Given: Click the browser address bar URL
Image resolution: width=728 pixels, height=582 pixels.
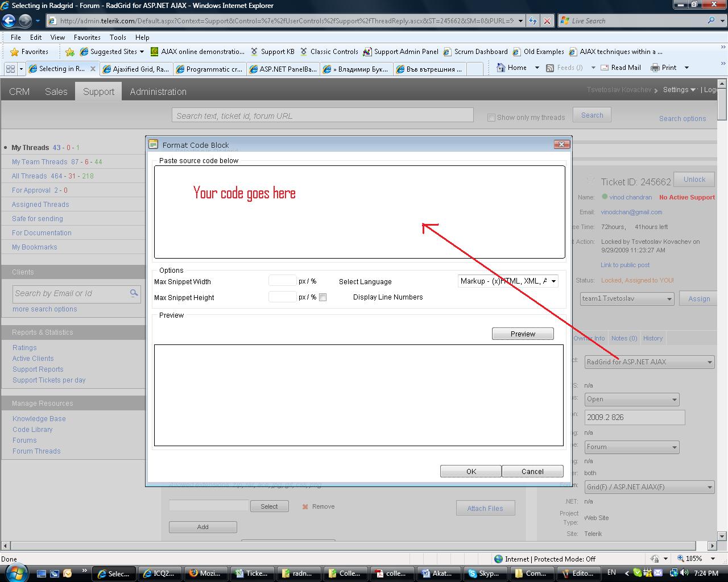Looking at the screenshot, I should pos(286,21).
